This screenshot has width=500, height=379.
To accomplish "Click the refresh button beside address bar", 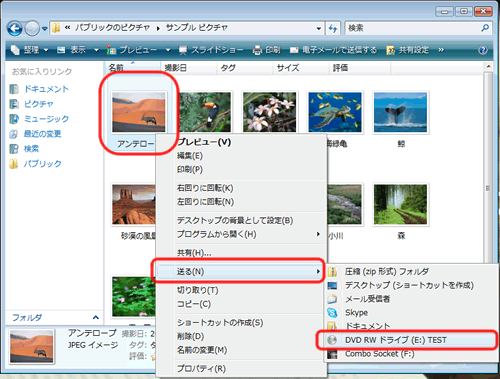I will tap(333, 28).
